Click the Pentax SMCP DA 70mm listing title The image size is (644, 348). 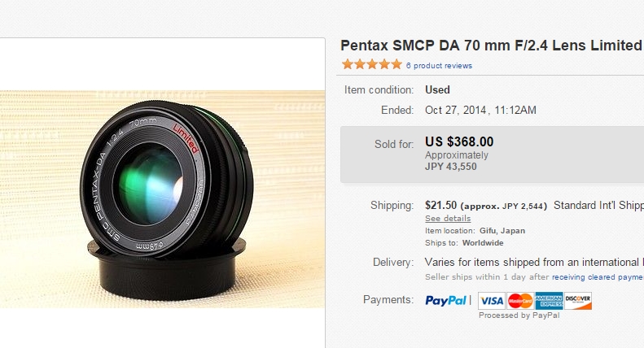click(492, 46)
